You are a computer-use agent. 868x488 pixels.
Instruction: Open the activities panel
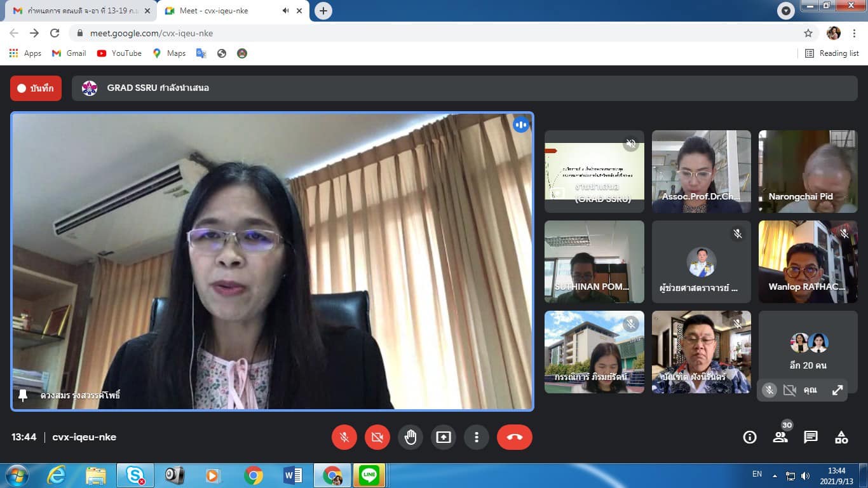pos(841,437)
